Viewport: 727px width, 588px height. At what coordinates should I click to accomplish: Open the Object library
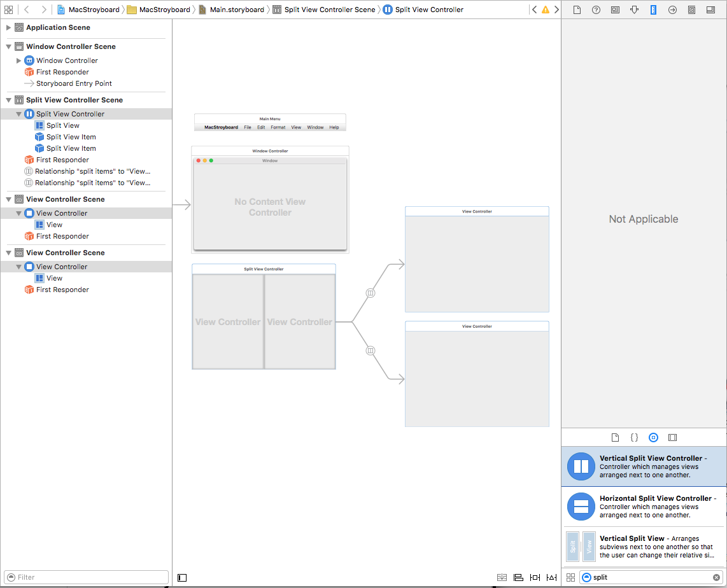click(653, 437)
